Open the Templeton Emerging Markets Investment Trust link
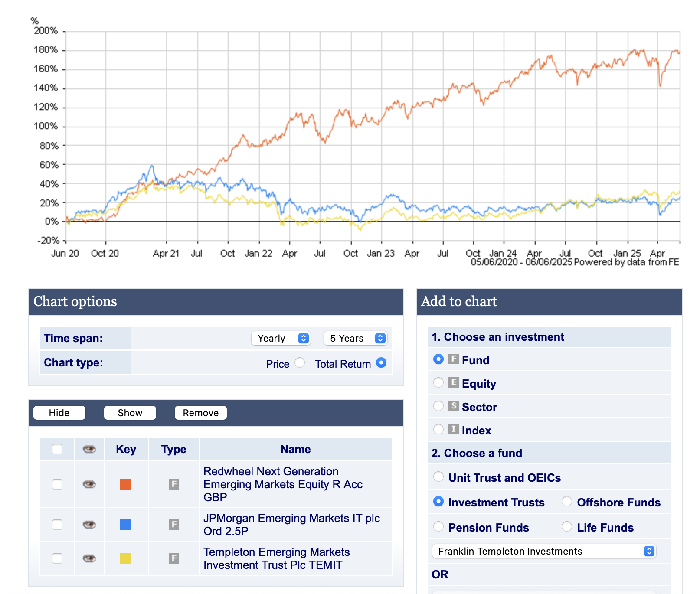700x594 pixels. coord(277,558)
